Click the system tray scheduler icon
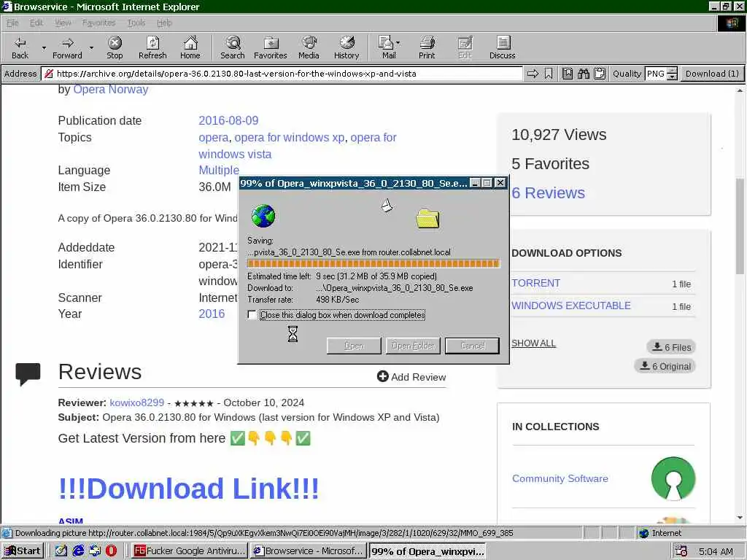 coord(681,551)
